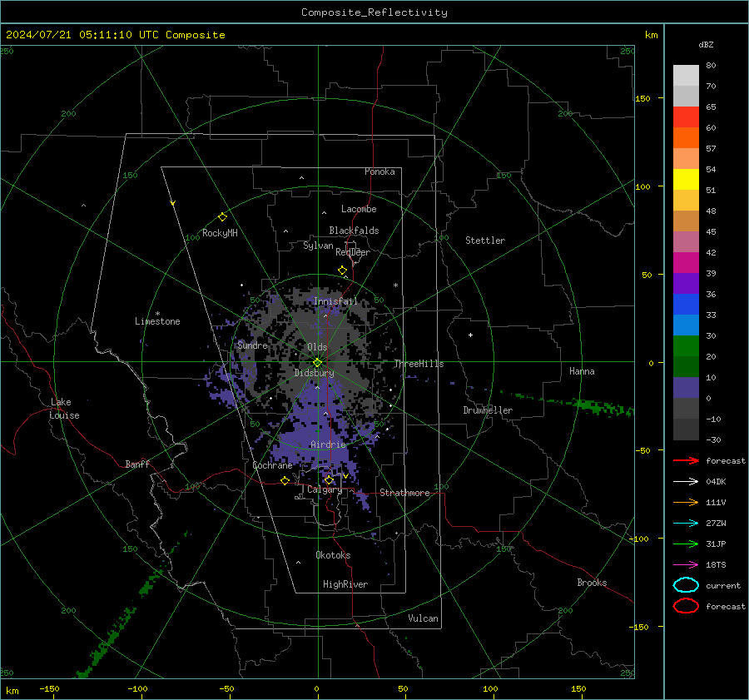Click the cyan current ellipse legend icon
749x700 pixels.
[686, 585]
